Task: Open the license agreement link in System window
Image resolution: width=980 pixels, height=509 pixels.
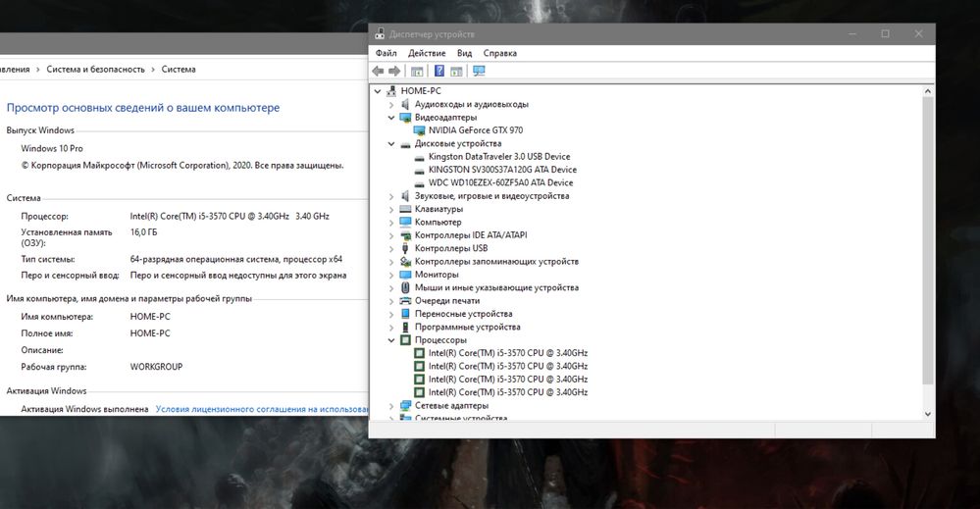Action: (262, 409)
